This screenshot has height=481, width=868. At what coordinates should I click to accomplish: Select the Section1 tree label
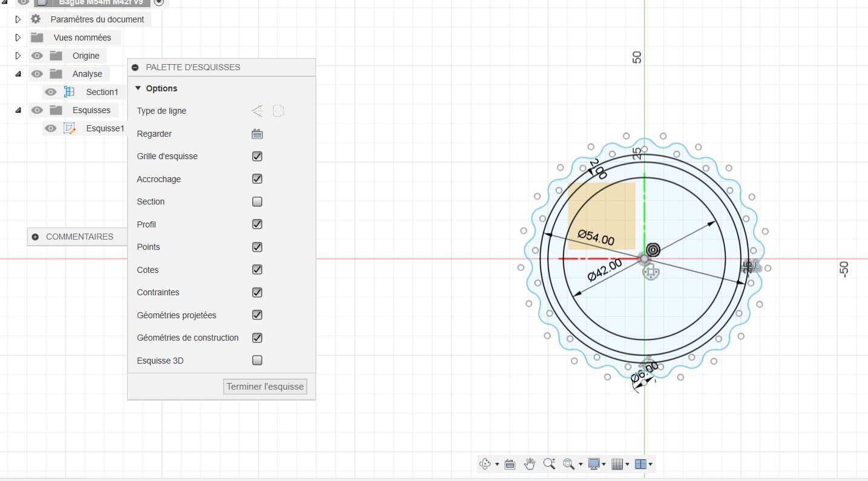102,92
